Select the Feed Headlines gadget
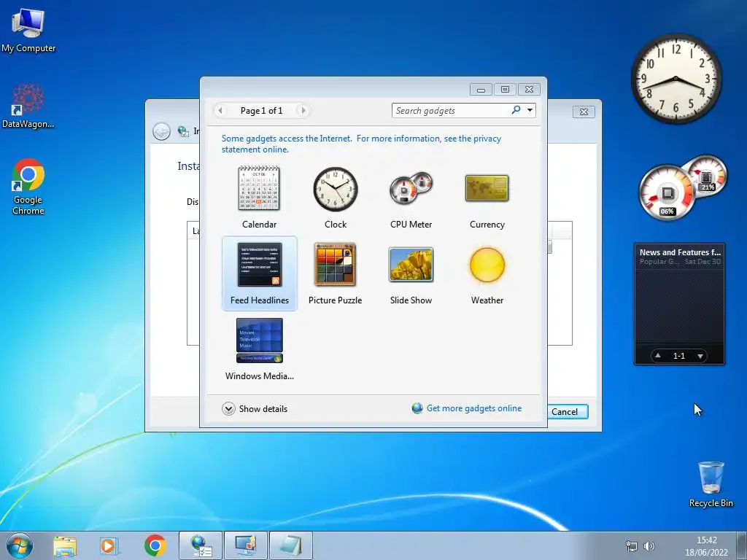This screenshot has width=747, height=560. (x=260, y=273)
